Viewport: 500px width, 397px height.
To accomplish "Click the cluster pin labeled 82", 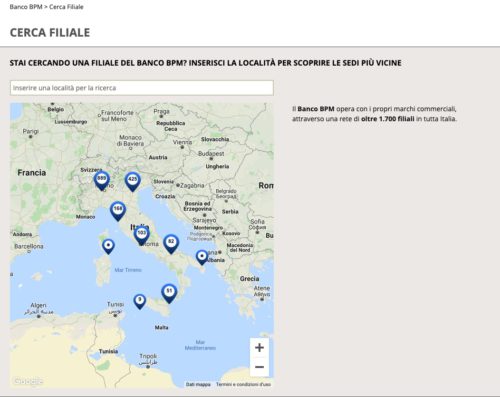I will click(x=171, y=244).
